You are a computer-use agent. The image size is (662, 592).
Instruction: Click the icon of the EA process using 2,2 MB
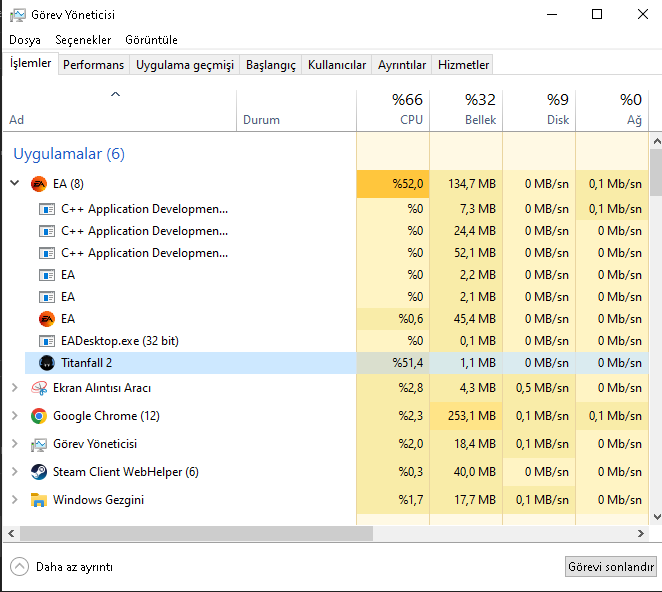pos(46,275)
